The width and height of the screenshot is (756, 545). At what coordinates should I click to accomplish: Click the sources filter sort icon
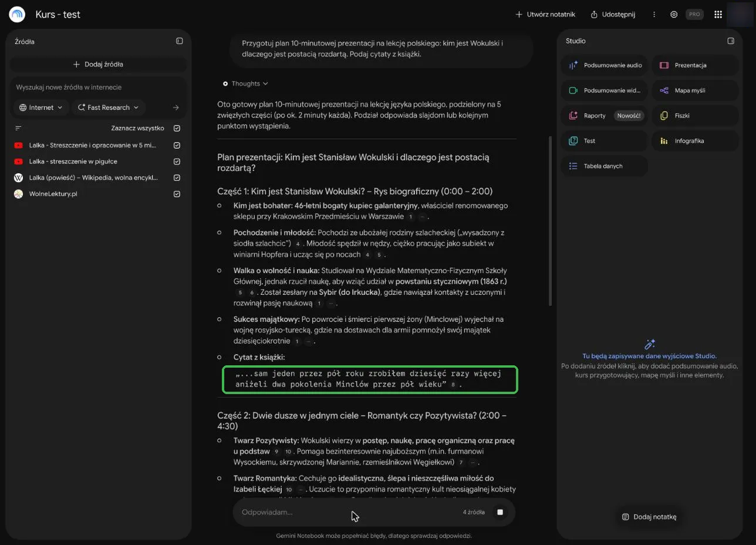[18, 128]
